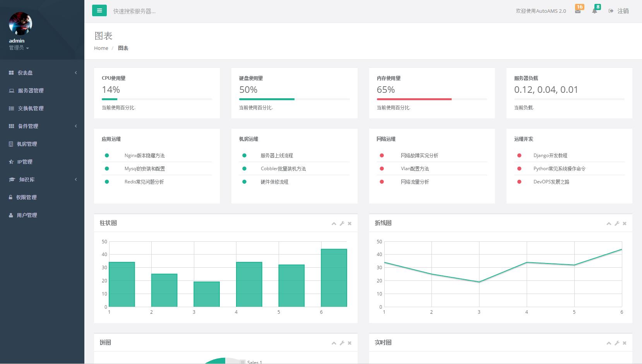This screenshot has height=364, width=642.
Task: Click the 服务器管理 laptop icon
Action: click(11, 91)
